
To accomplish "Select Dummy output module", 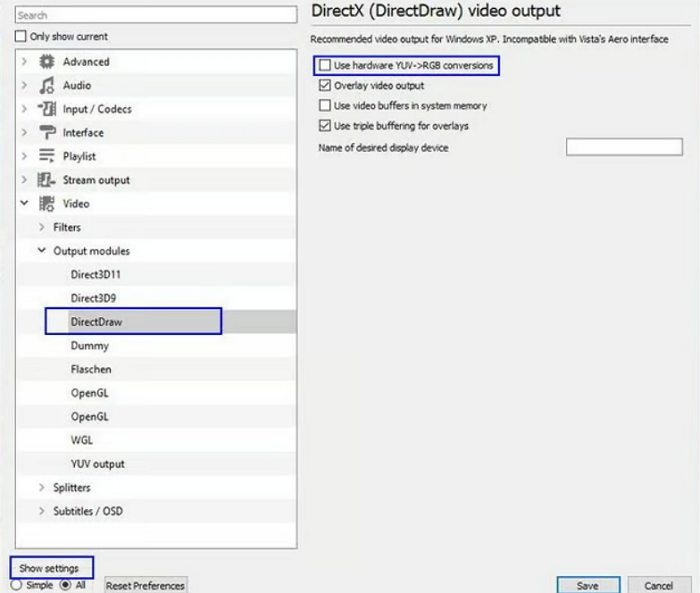I will pyautogui.click(x=90, y=346).
